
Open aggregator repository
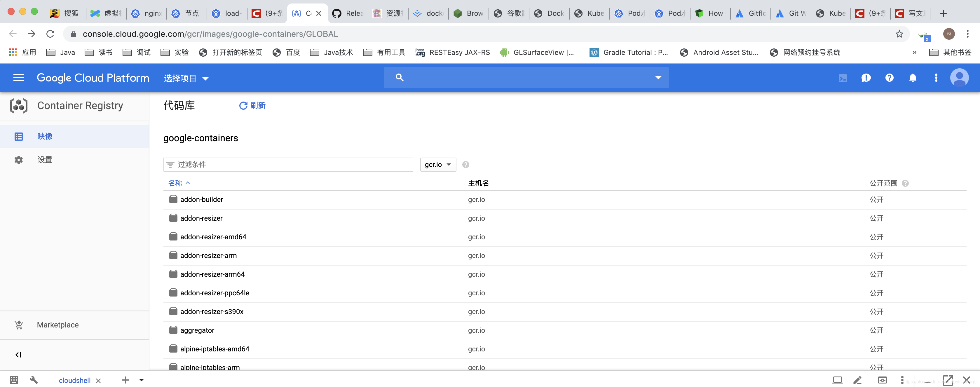coord(197,331)
